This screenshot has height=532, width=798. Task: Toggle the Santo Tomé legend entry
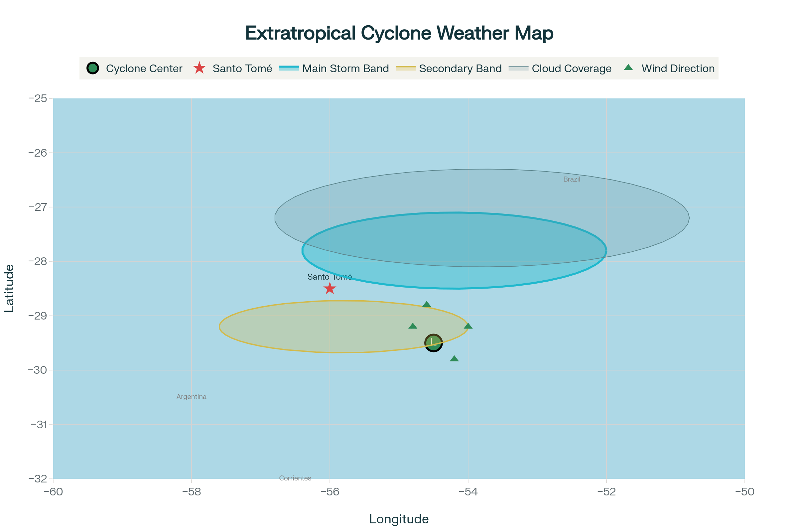point(232,68)
